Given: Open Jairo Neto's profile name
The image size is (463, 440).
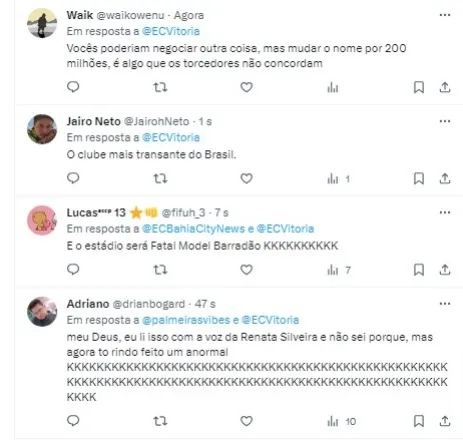Looking at the screenshot, I should click(94, 121).
